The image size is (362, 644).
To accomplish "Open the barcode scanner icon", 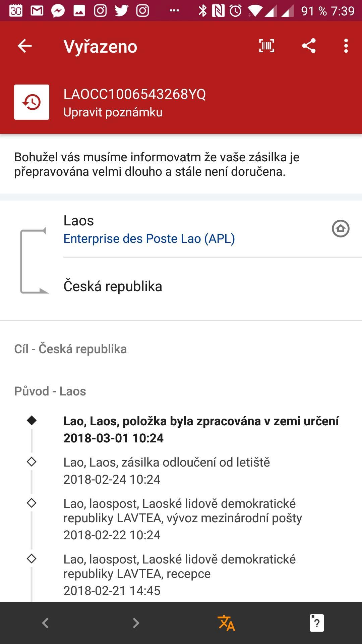I will tap(266, 46).
